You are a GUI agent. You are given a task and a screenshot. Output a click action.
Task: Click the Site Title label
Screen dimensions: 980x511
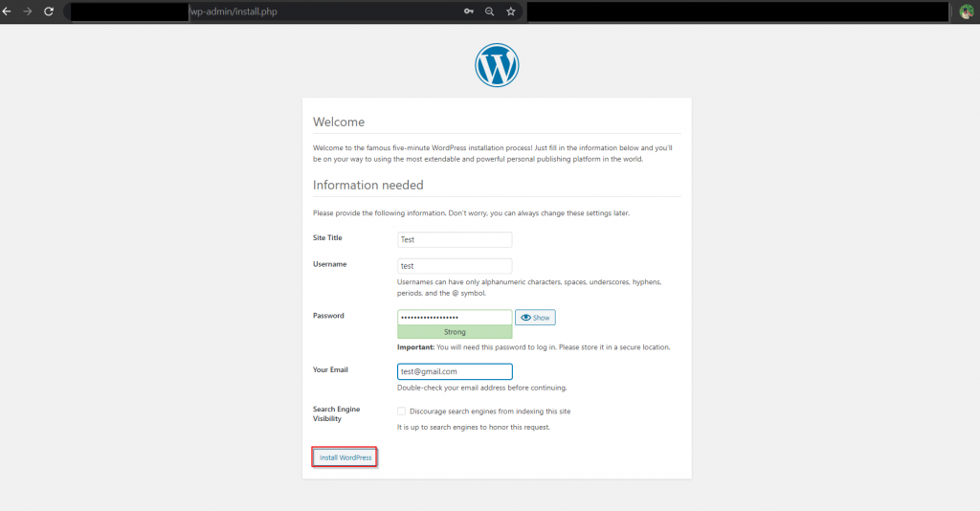[x=327, y=238]
